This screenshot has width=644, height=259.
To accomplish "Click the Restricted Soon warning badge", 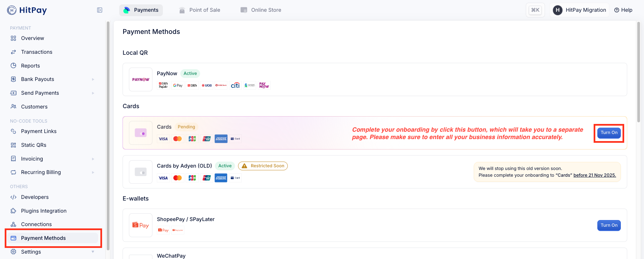I will [x=263, y=166].
